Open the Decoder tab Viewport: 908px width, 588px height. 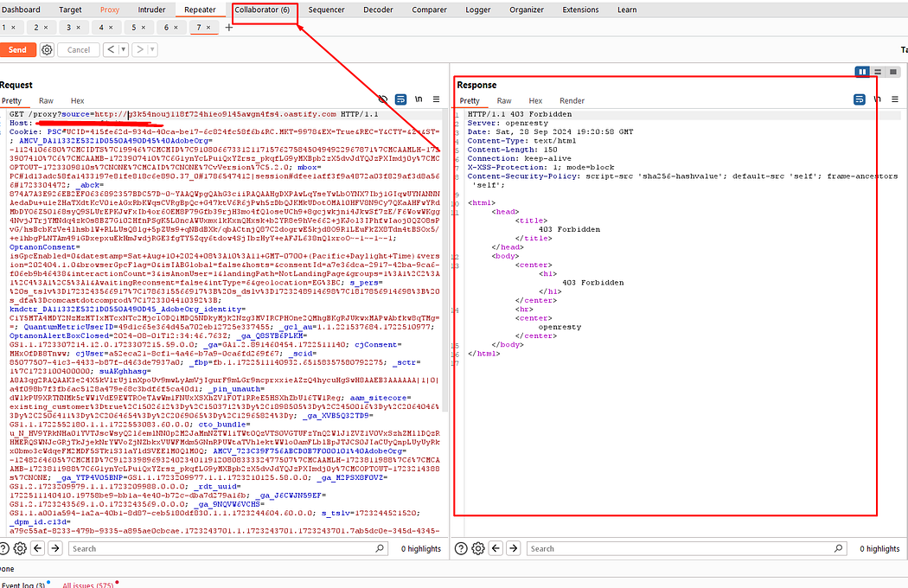click(x=378, y=10)
